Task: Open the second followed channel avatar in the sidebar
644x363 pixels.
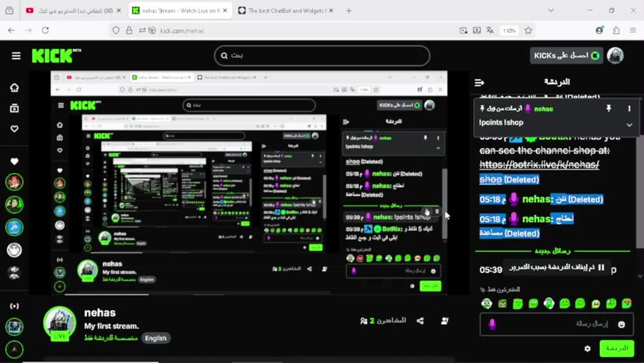Action: (14, 204)
